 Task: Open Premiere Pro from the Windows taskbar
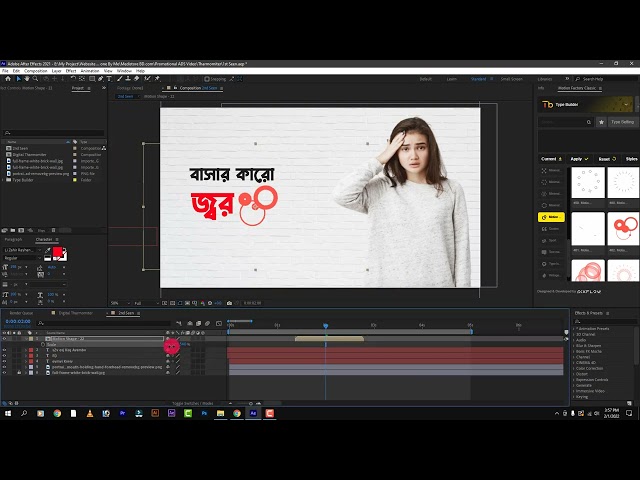pos(122,413)
